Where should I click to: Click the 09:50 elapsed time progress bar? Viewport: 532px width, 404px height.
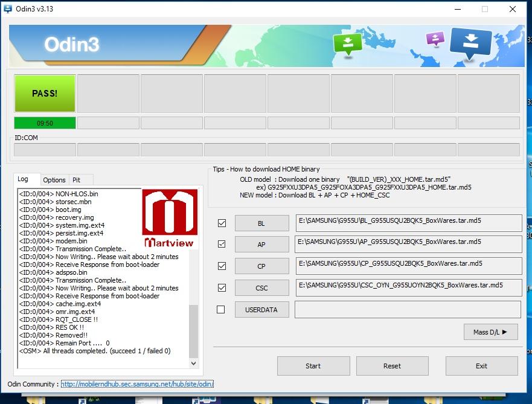click(x=45, y=123)
